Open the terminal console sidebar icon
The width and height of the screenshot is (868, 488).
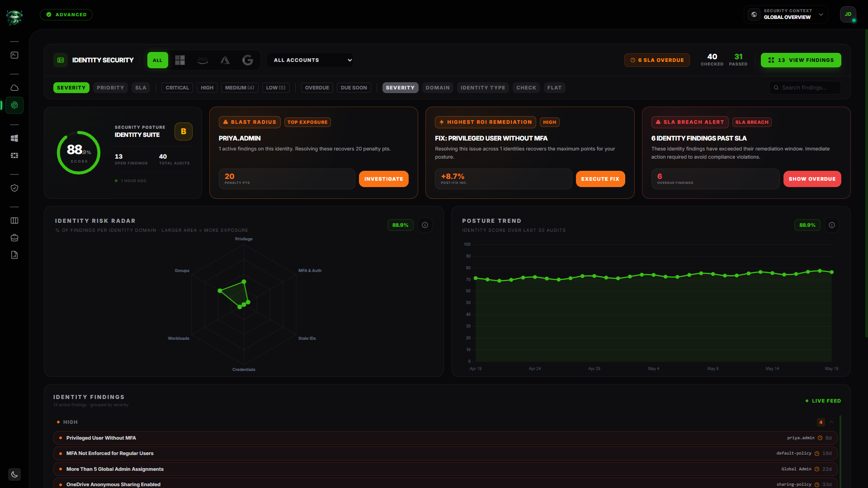[x=14, y=55]
